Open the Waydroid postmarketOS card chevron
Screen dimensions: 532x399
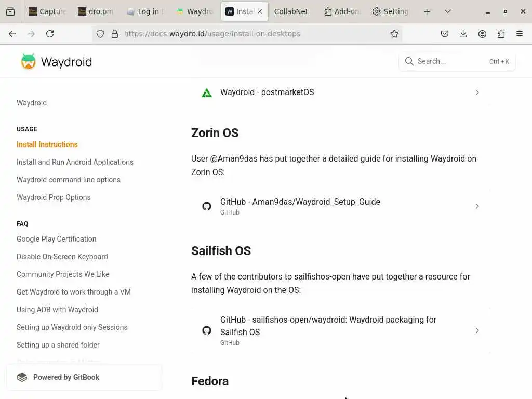(x=477, y=92)
